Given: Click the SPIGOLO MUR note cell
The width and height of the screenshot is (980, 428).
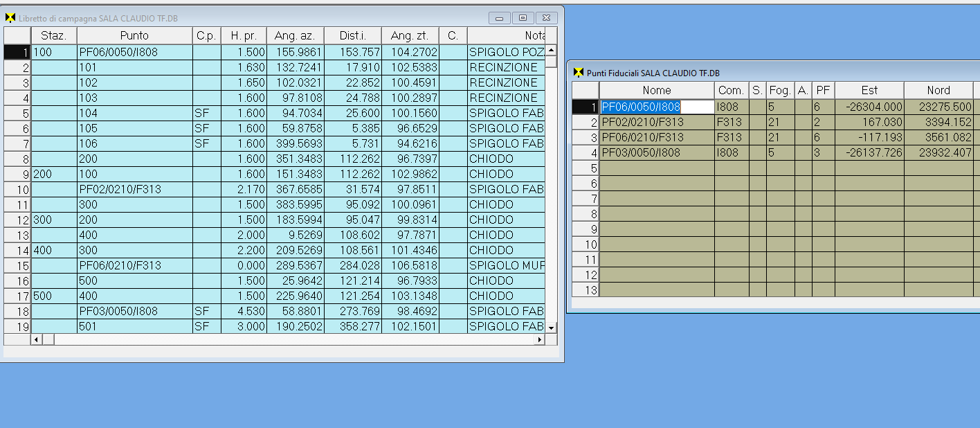Looking at the screenshot, I should [x=507, y=265].
